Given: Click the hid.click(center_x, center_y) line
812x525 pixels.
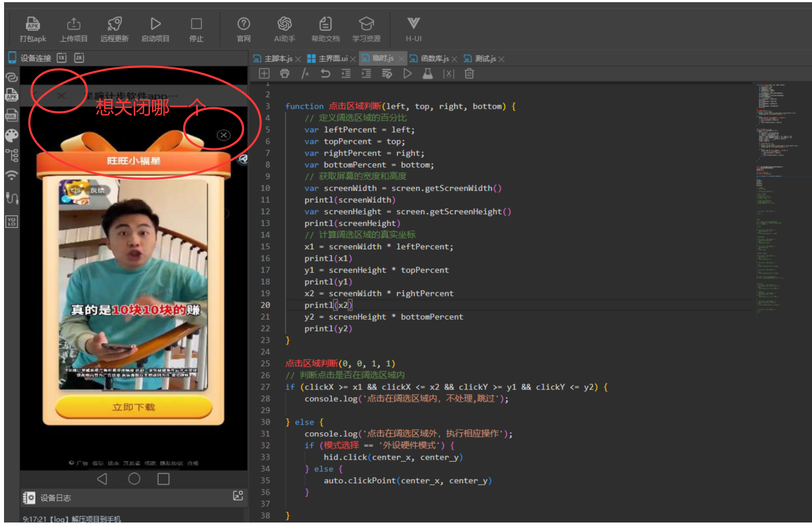Looking at the screenshot, I should pos(393,457).
